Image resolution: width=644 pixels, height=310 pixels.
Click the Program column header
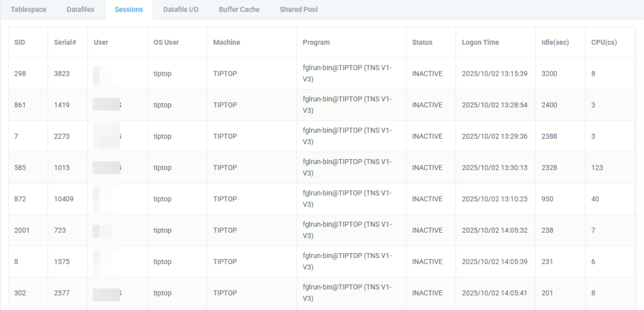(x=316, y=43)
